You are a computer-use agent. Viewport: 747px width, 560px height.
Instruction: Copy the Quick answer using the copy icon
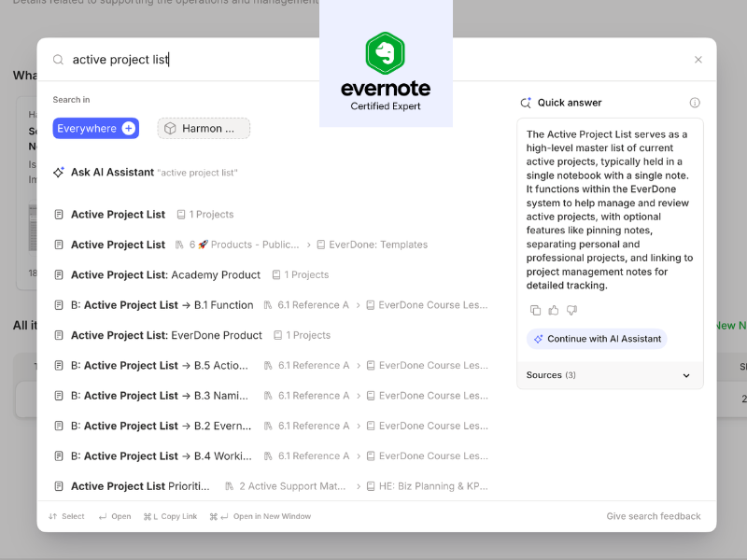(536, 310)
